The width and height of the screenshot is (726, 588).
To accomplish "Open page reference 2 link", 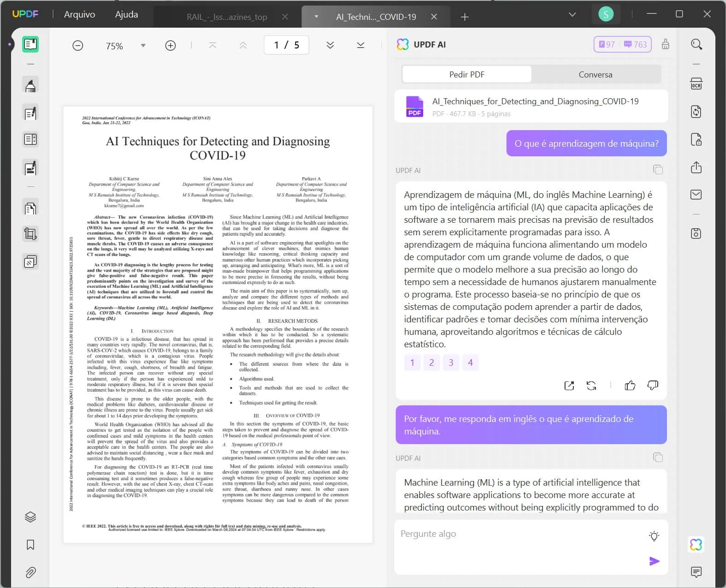I will coord(432,362).
